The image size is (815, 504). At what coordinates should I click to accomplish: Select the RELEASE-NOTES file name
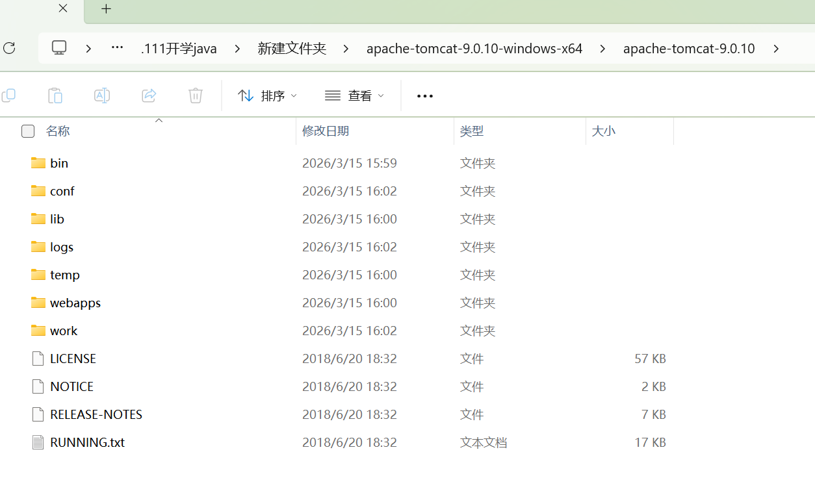tap(96, 414)
